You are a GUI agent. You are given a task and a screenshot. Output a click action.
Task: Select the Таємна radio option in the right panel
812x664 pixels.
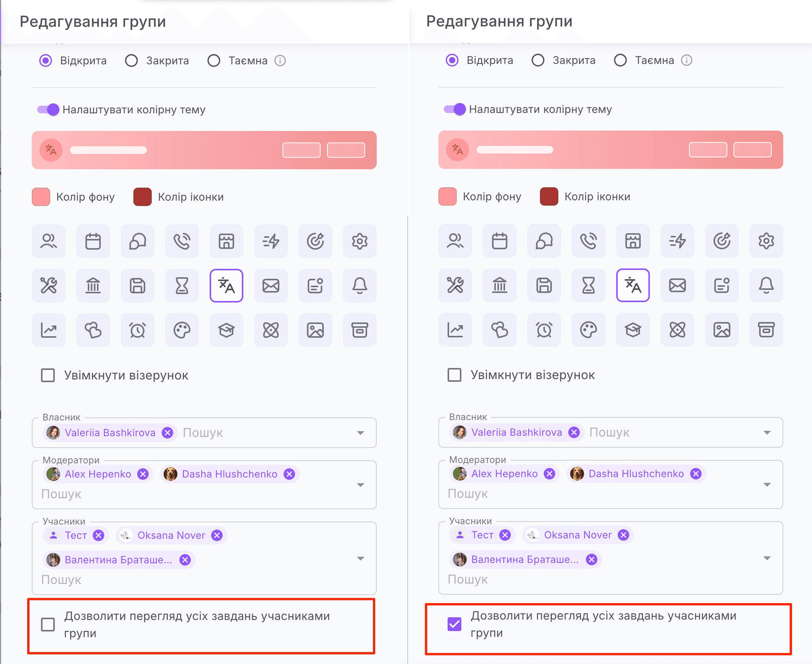point(620,60)
